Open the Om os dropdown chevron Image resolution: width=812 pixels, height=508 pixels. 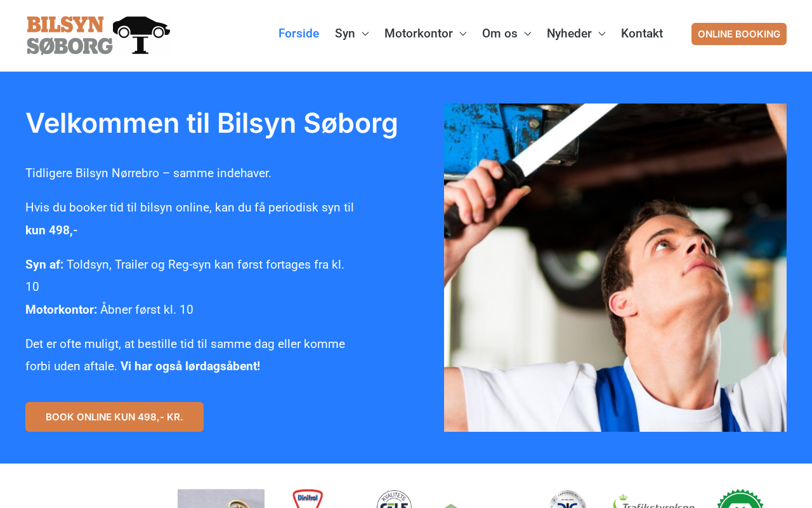pyautogui.click(x=528, y=34)
